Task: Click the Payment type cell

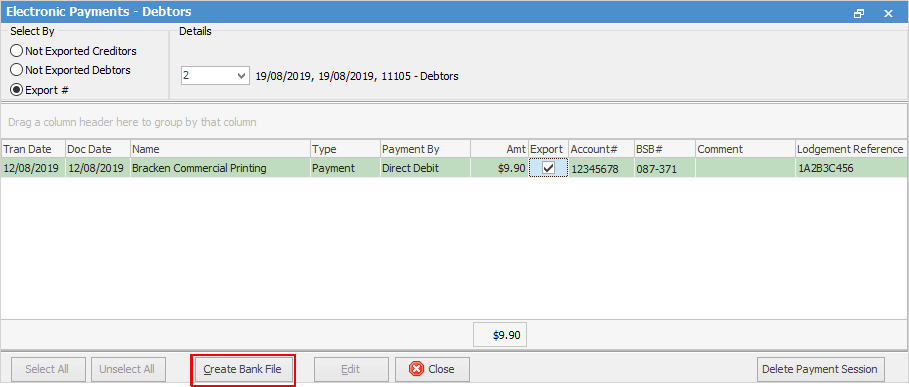Action: 345,168
